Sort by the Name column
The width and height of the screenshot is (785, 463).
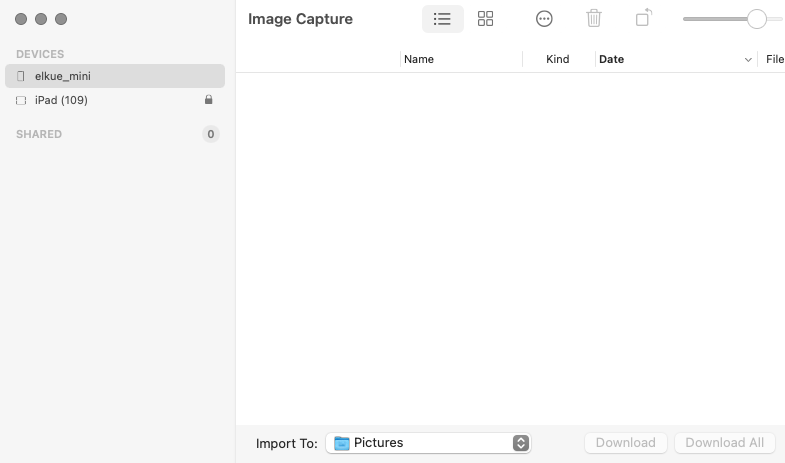[x=419, y=59]
